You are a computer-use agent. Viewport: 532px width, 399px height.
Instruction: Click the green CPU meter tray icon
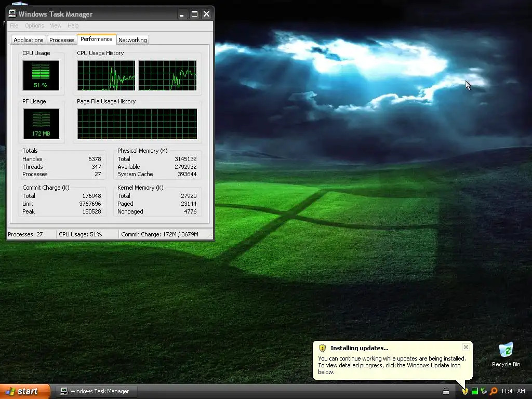coord(475,391)
